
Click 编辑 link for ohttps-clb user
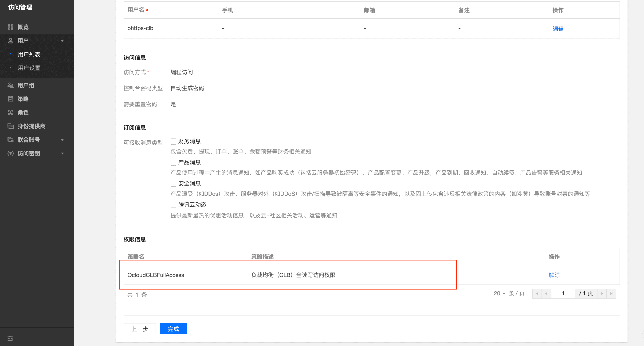tap(558, 28)
